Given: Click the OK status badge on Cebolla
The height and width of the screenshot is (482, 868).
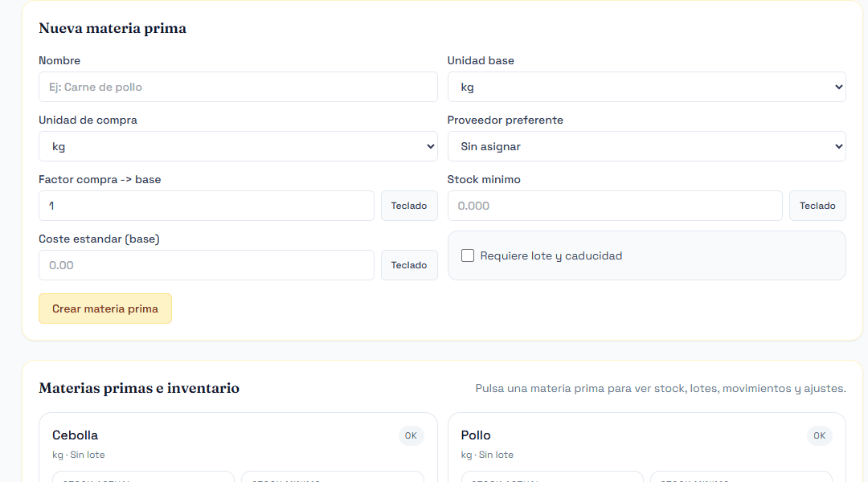Looking at the screenshot, I should [411, 435].
